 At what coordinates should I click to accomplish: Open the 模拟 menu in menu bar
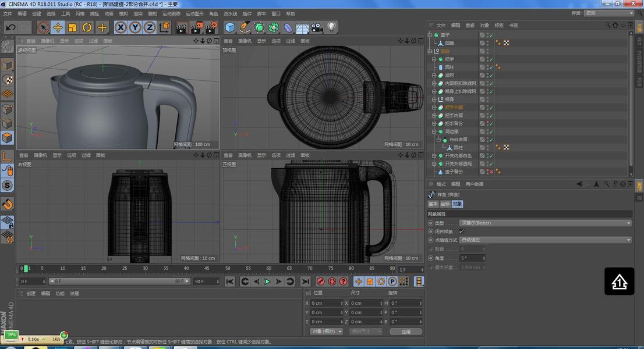tap(123, 13)
